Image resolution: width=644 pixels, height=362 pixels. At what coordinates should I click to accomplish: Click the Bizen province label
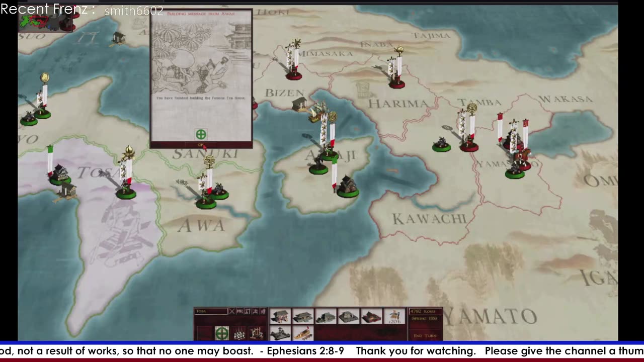pyautogui.click(x=285, y=93)
